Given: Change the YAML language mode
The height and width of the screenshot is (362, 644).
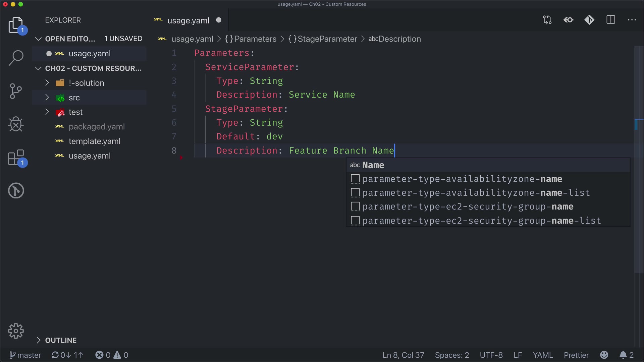Looking at the screenshot, I should 542,355.
